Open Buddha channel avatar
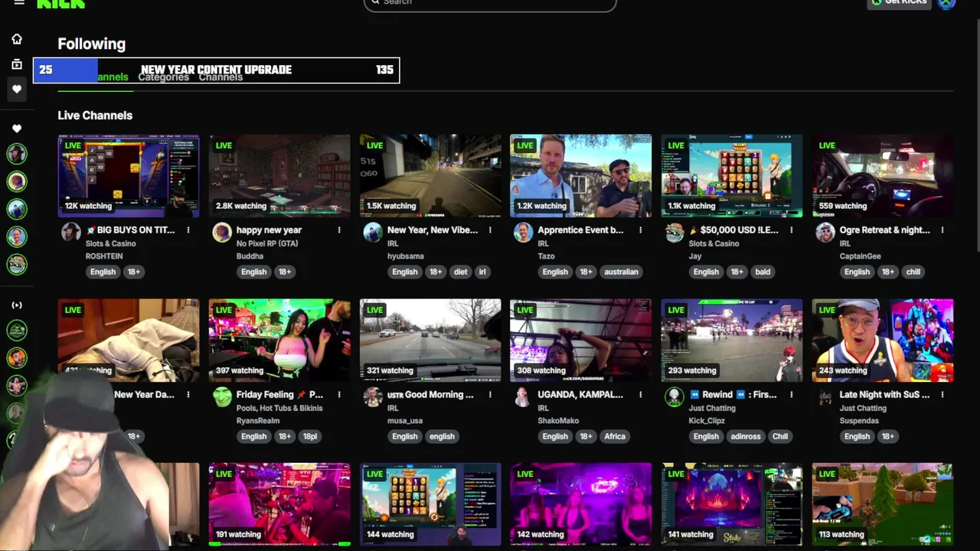 click(x=222, y=233)
